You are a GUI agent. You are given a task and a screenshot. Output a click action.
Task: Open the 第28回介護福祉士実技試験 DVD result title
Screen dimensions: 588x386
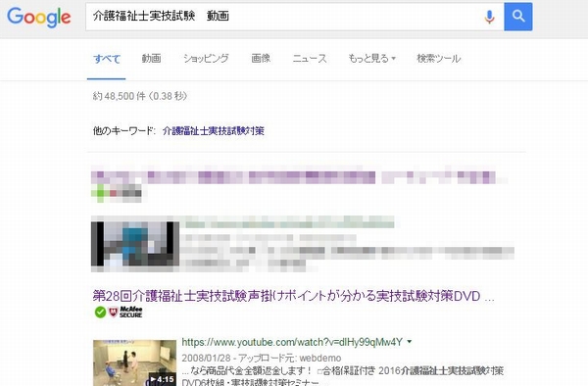coord(293,296)
